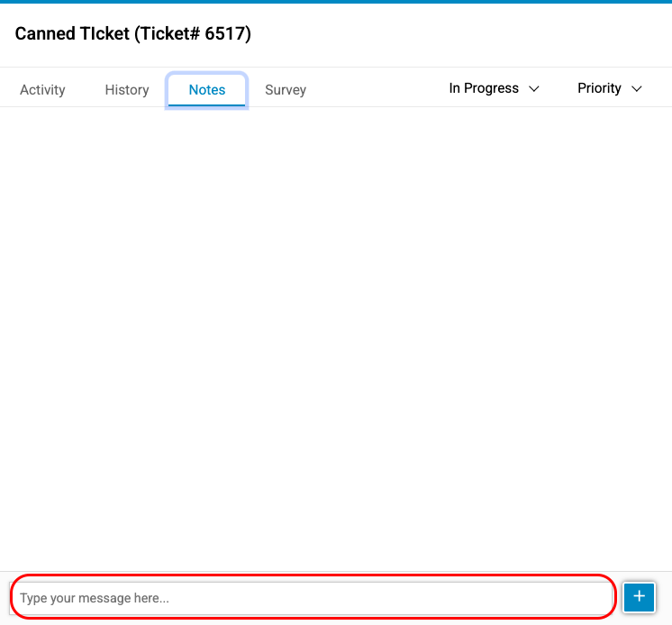This screenshot has height=625, width=672.
Task: Go to the Survey tab
Action: click(x=286, y=90)
